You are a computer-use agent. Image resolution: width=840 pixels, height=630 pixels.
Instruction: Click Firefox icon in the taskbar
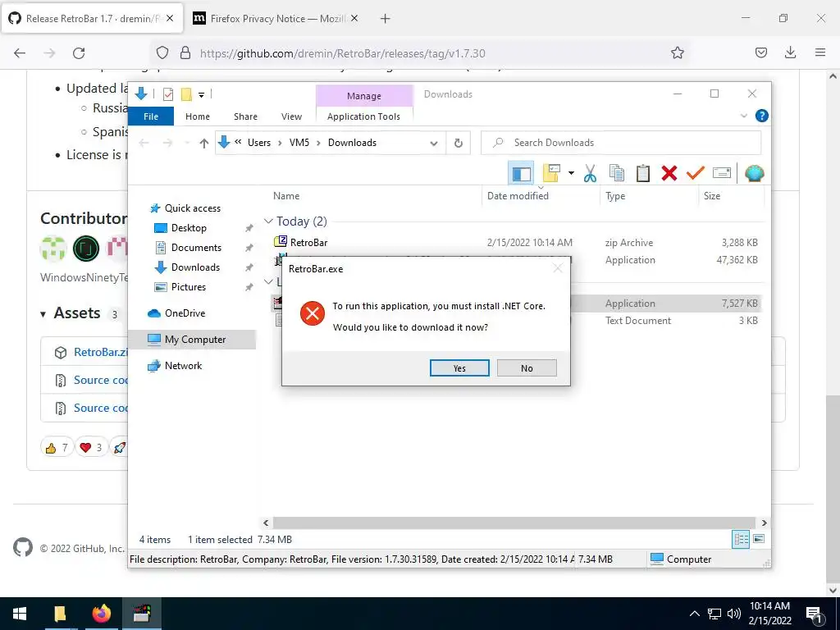101,614
